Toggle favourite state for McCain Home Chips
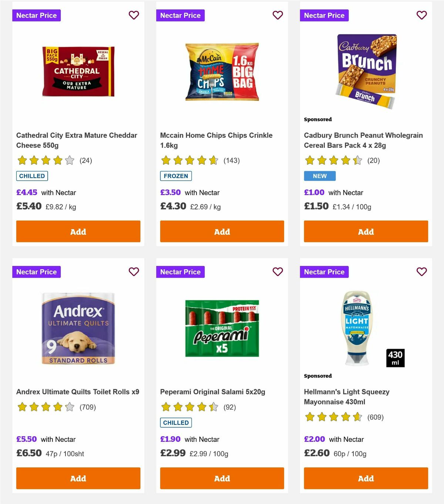The width and height of the screenshot is (444, 504). (x=277, y=15)
